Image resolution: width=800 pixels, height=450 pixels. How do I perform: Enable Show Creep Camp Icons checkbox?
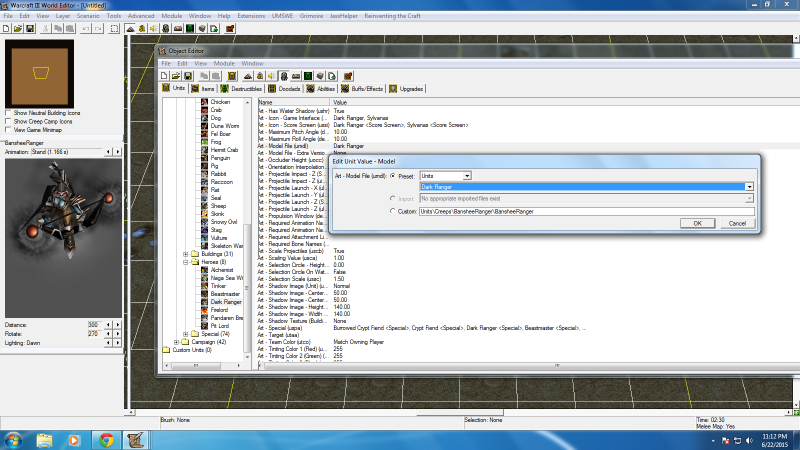point(8,121)
